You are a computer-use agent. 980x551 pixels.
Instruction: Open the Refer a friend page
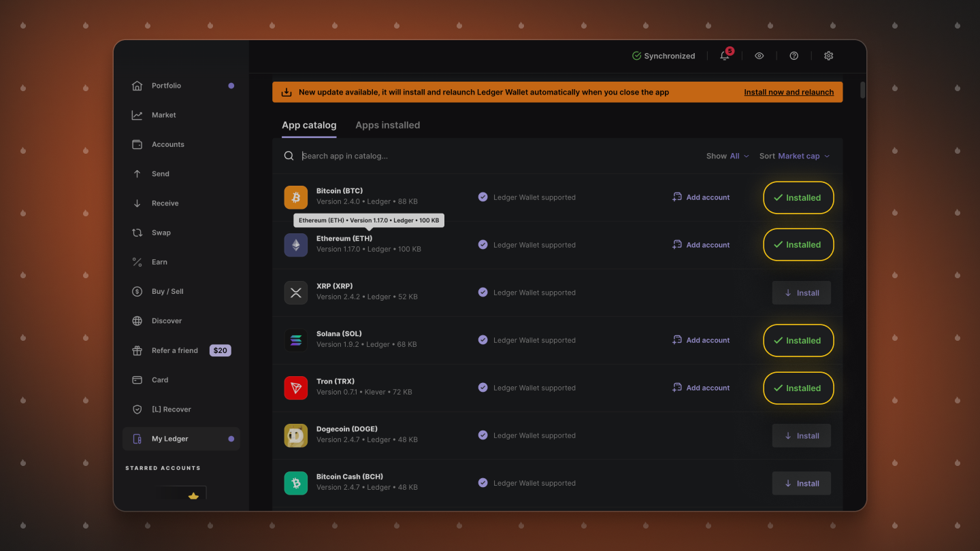(x=175, y=350)
